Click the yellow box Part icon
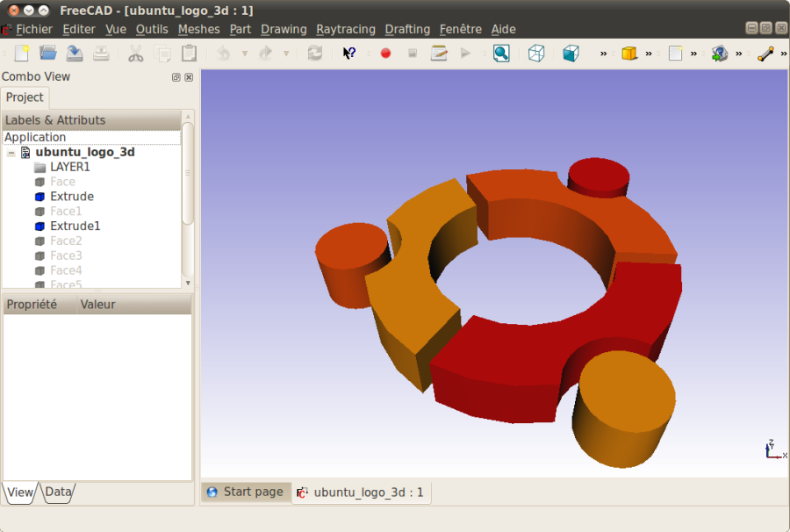The height and width of the screenshot is (532, 790). click(629, 53)
